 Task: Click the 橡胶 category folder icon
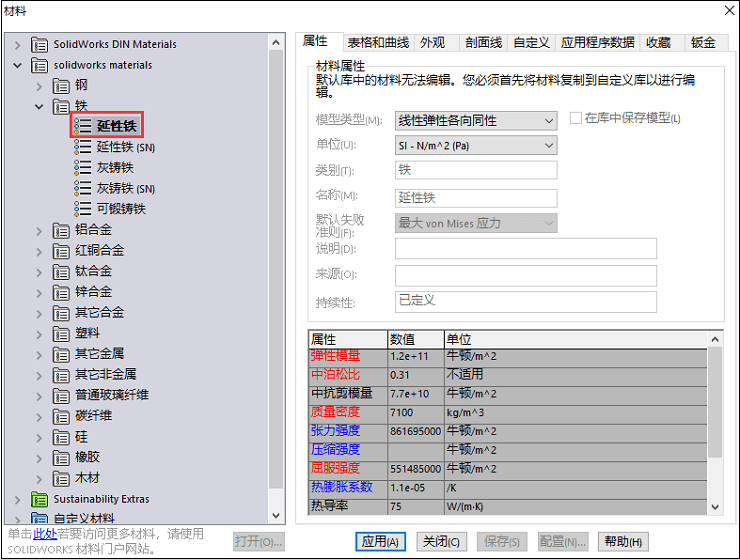pyautogui.click(x=61, y=458)
